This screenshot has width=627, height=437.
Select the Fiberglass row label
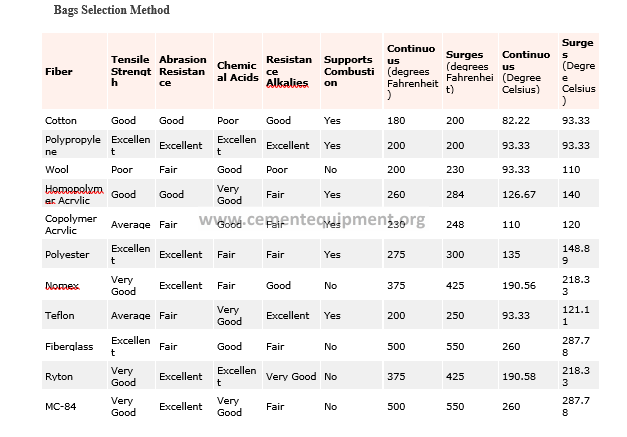(68, 346)
